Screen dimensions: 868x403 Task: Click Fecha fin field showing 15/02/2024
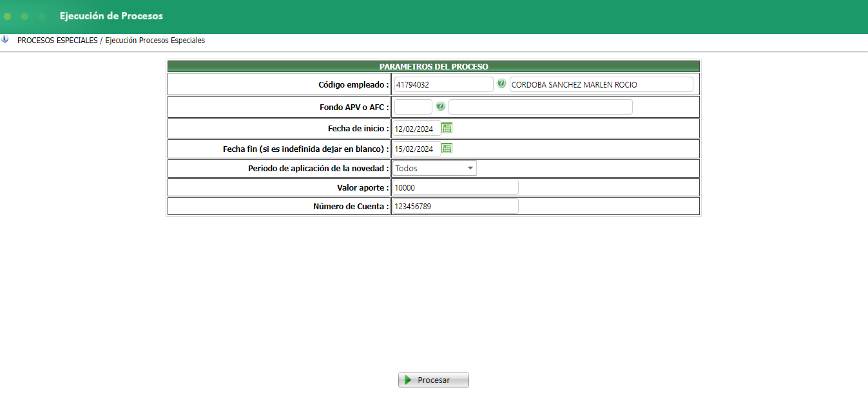point(417,149)
